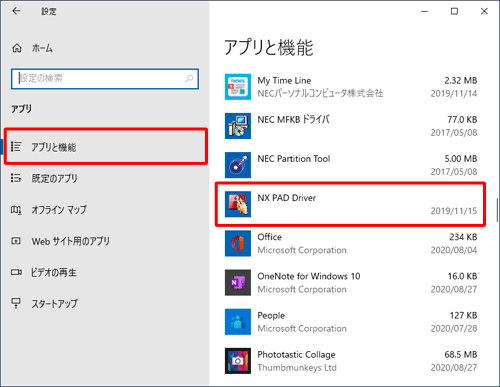Click the 2020/08/04 install date
The image size is (500, 387).
pos(454,250)
